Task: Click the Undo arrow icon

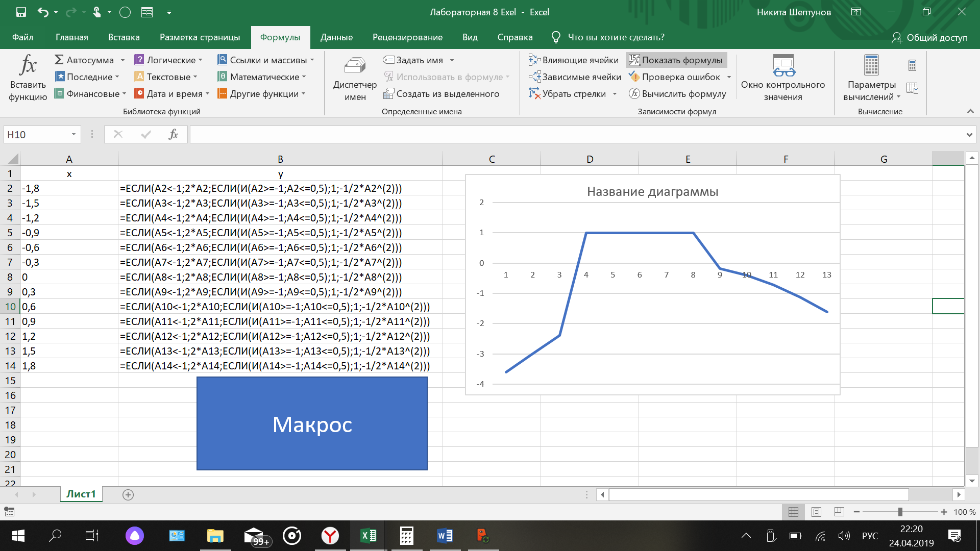Action: (x=43, y=12)
